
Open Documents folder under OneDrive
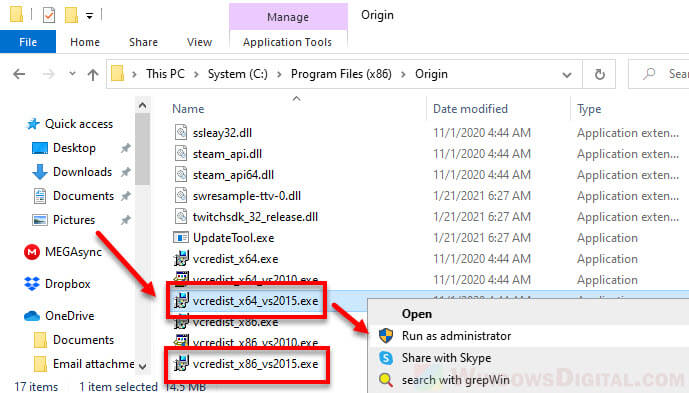83,340
